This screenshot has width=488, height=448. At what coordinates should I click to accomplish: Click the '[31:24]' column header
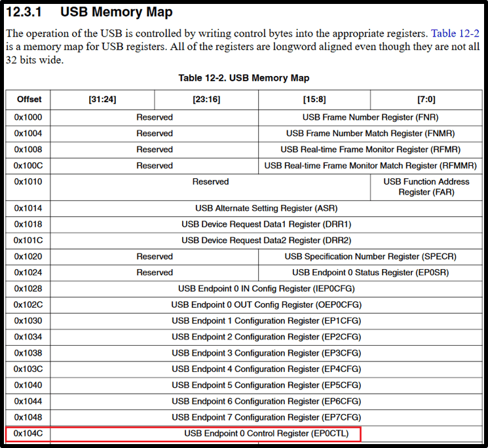102,100
